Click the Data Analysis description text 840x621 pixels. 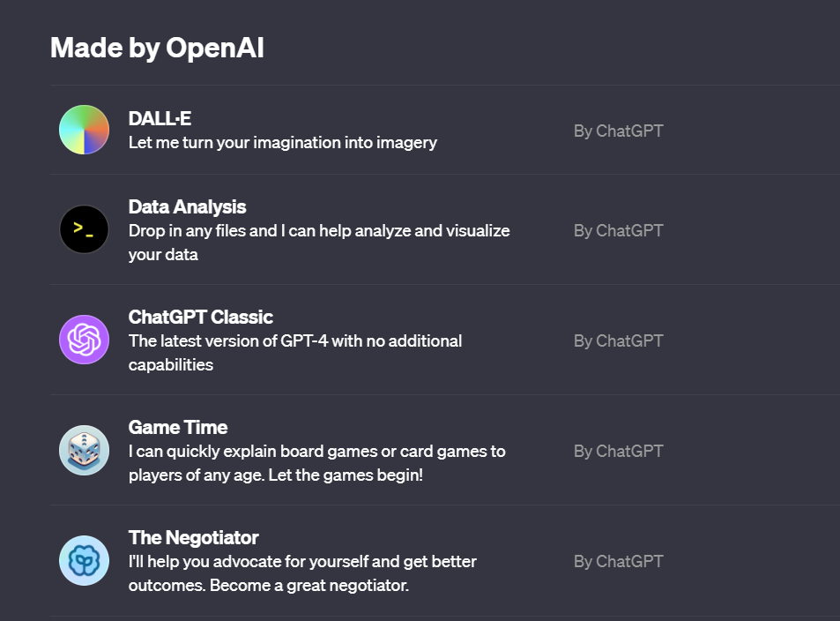tap(319, 243)
